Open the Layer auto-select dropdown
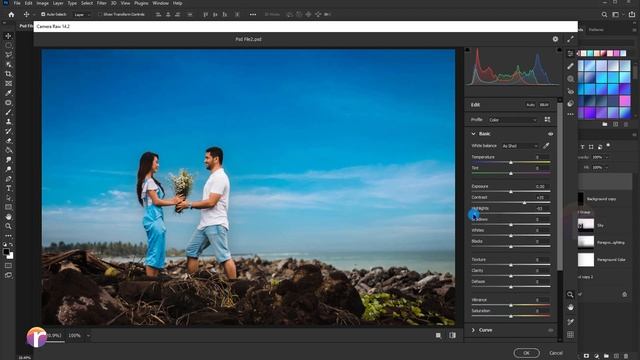 pos(82,15)
